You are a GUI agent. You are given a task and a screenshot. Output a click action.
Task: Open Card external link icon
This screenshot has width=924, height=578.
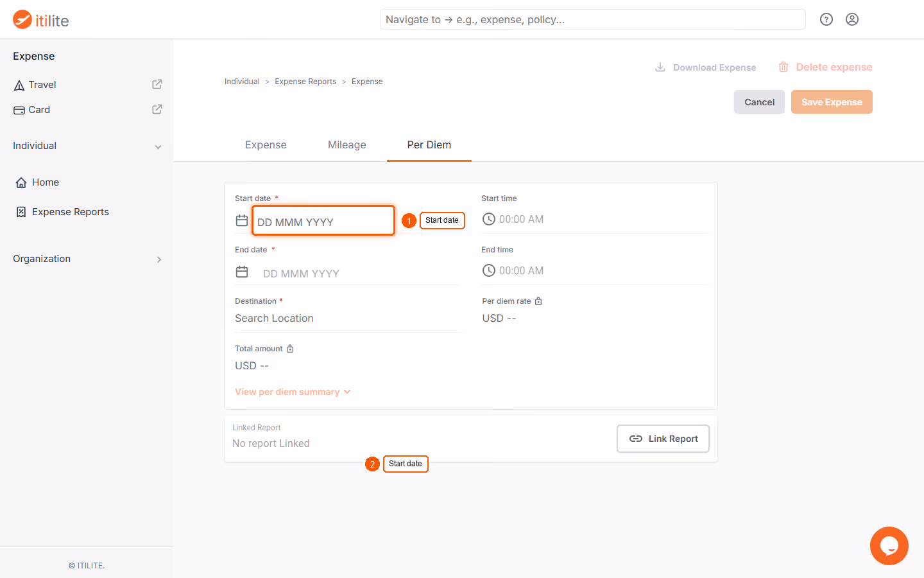157,109
